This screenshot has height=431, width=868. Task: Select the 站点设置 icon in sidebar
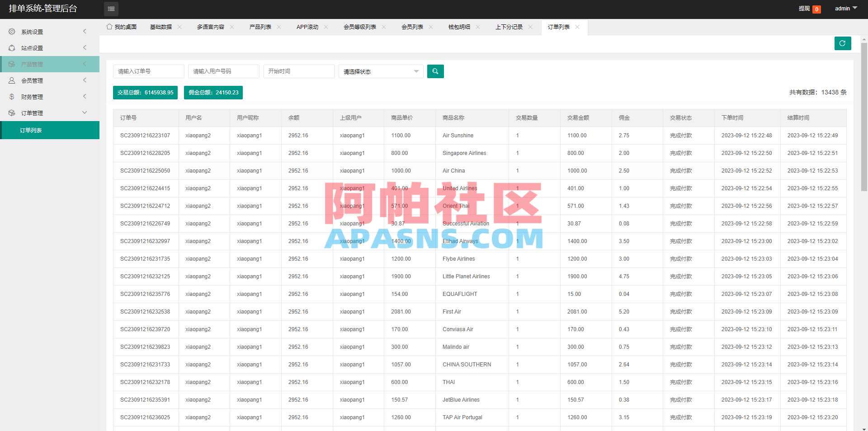[x=11, y=47]
